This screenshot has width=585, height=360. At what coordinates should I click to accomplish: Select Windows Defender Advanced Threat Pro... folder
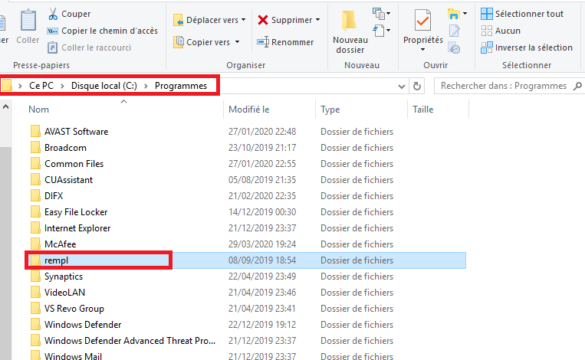[130, 341]
